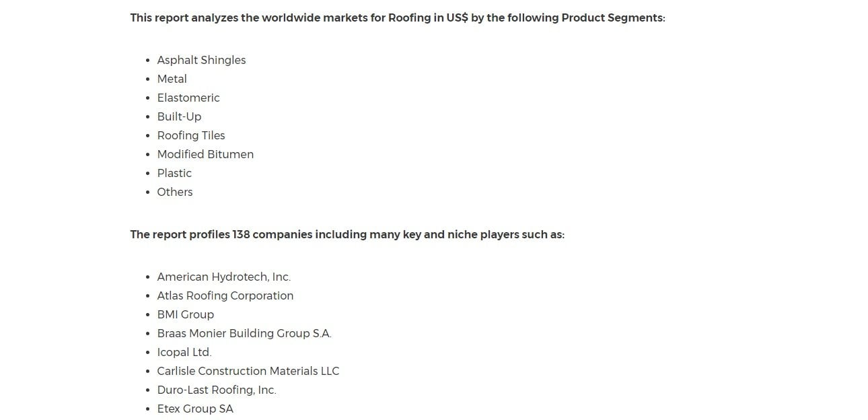Click Atlas Roofing Corporation entry
Image resolution: width=868 pixels, height=420 pixels.
pos(225,295)
